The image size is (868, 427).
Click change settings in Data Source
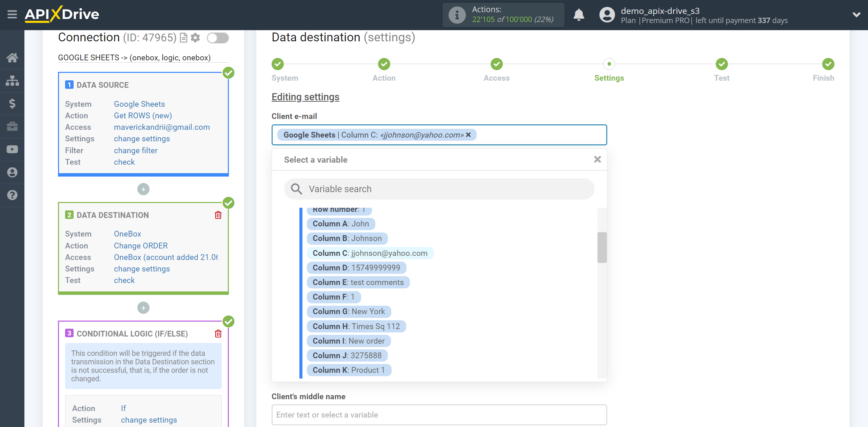[x=142, y=139]
